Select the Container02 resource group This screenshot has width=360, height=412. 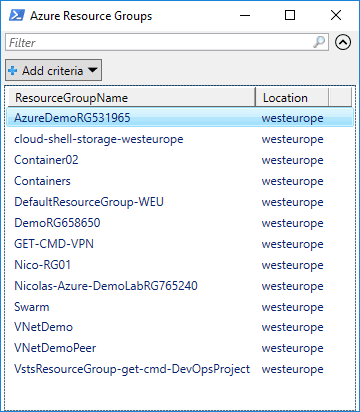[180, 160]
